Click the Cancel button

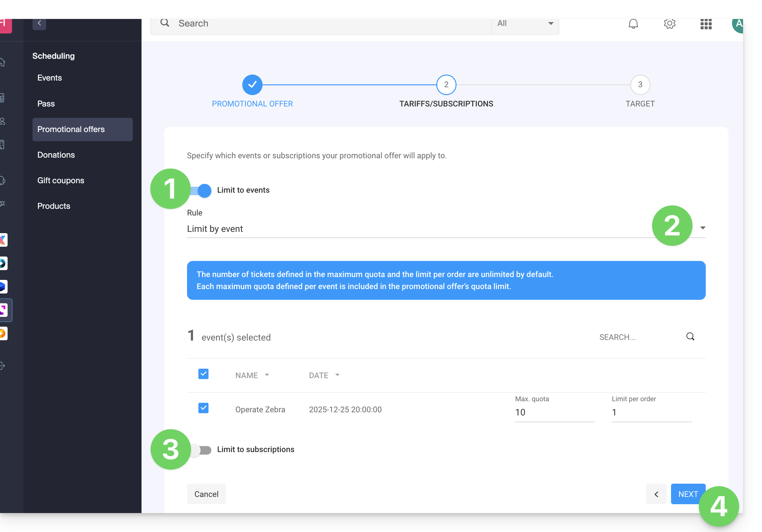click(206, 494)
